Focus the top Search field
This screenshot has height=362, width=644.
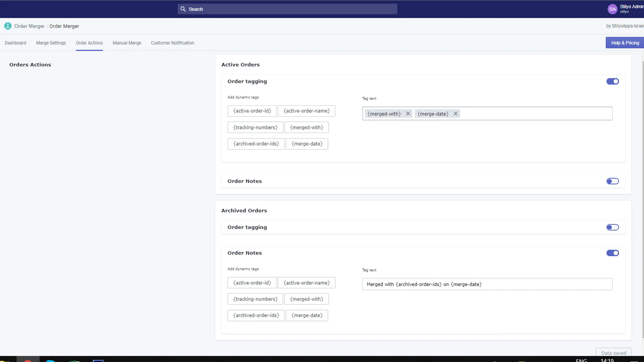tap(287, 9)
